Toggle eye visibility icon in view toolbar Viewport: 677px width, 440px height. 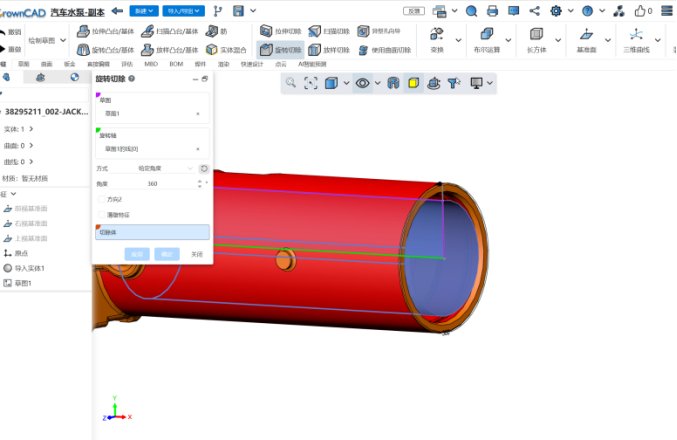tap(362, 83)
